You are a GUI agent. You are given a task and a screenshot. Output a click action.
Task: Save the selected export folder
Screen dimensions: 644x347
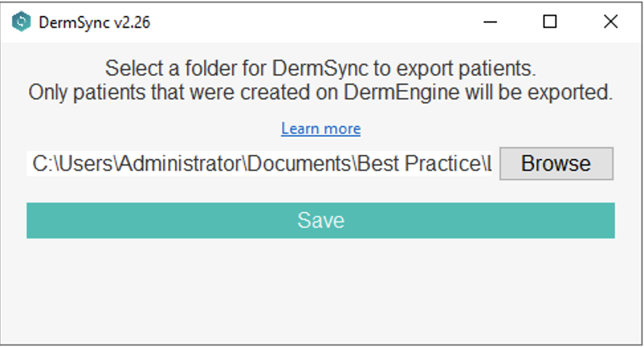pyautogui.click(x=321, y=221)
